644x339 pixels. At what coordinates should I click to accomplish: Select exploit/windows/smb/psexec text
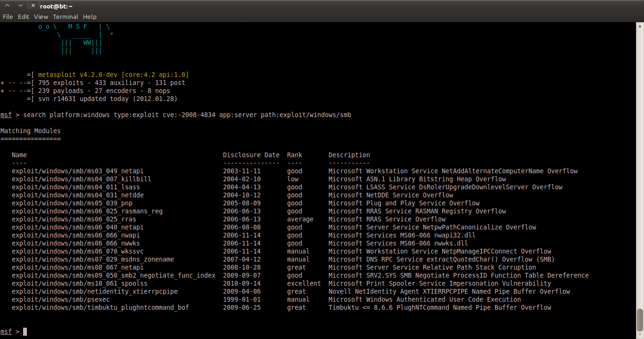[x=61, y=299]
